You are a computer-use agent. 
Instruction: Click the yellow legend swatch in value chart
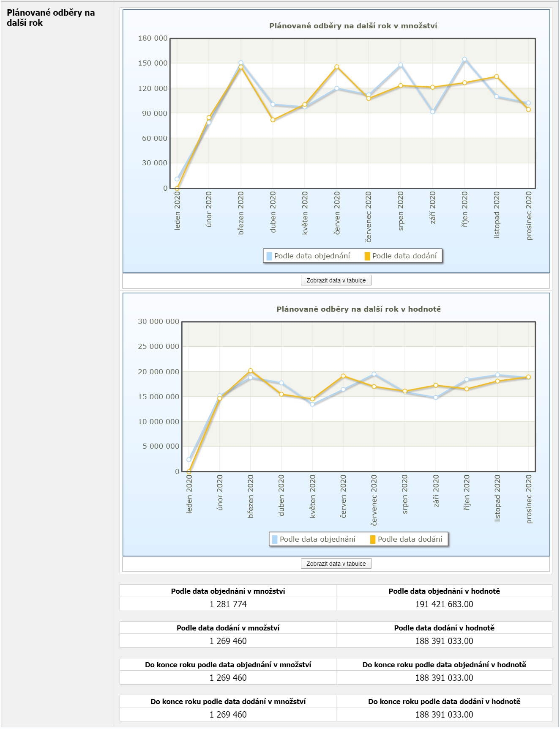click(372, 540)
